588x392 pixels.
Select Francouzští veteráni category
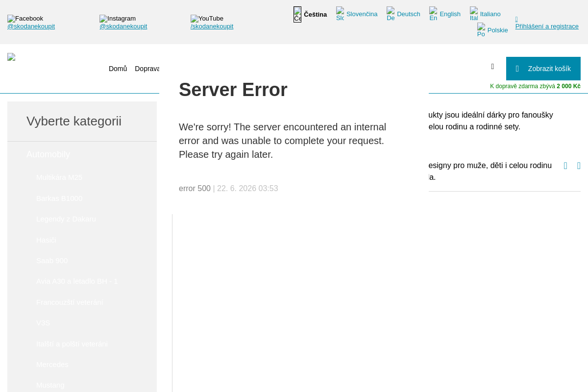[x=70, y=302]
